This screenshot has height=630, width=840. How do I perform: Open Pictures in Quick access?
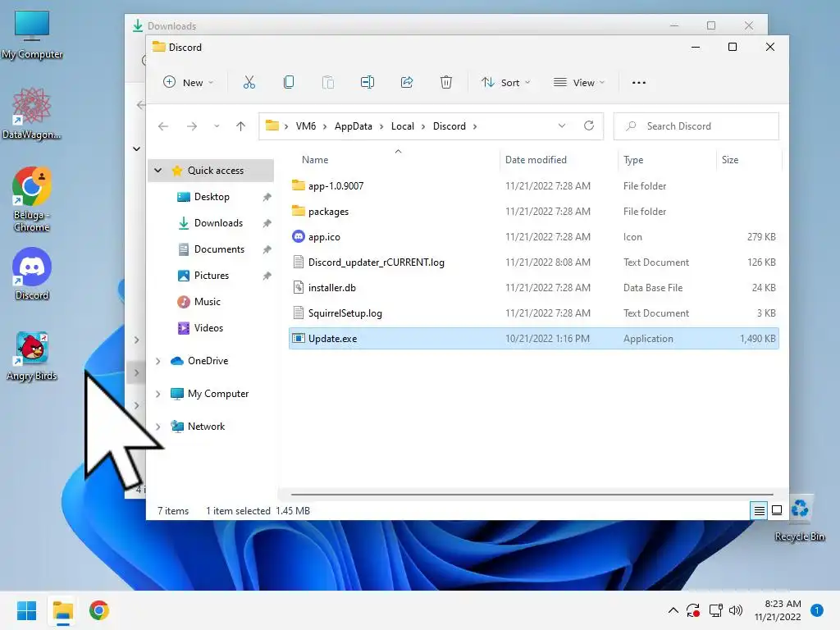click(211, 276)
